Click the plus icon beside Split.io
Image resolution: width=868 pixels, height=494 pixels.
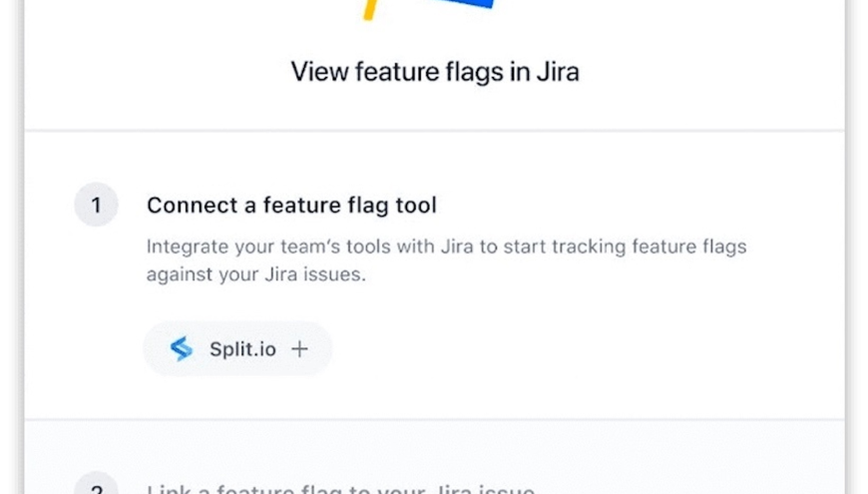(299, 348)
